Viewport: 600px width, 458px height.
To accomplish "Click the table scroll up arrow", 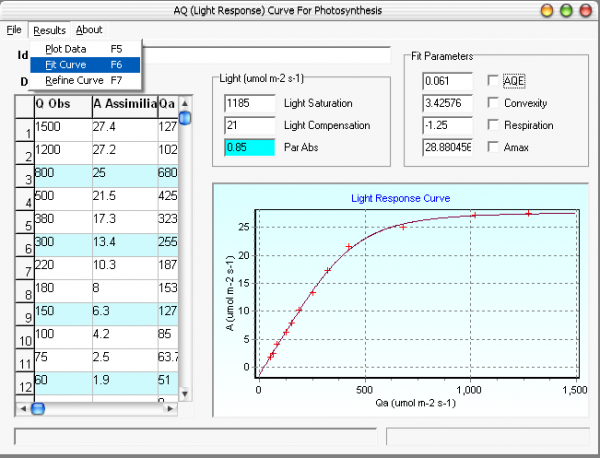I will [185, 103].
